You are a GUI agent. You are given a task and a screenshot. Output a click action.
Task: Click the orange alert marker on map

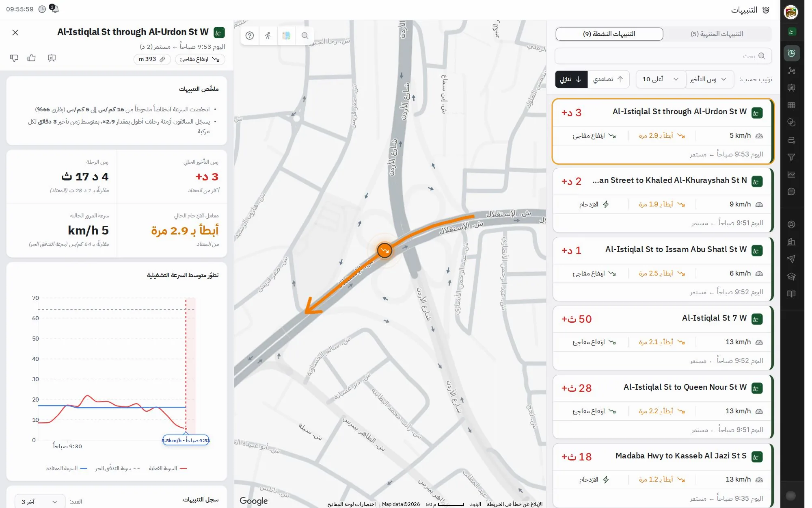384,250
